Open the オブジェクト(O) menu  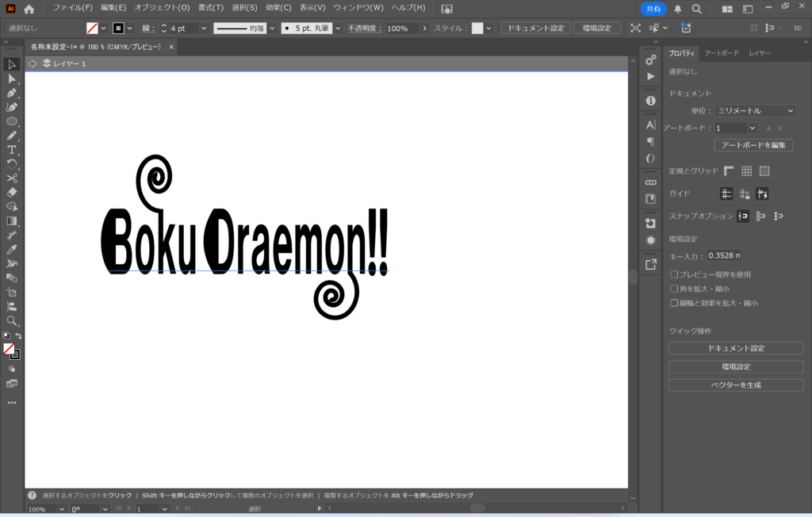click(x=162, y=8)
